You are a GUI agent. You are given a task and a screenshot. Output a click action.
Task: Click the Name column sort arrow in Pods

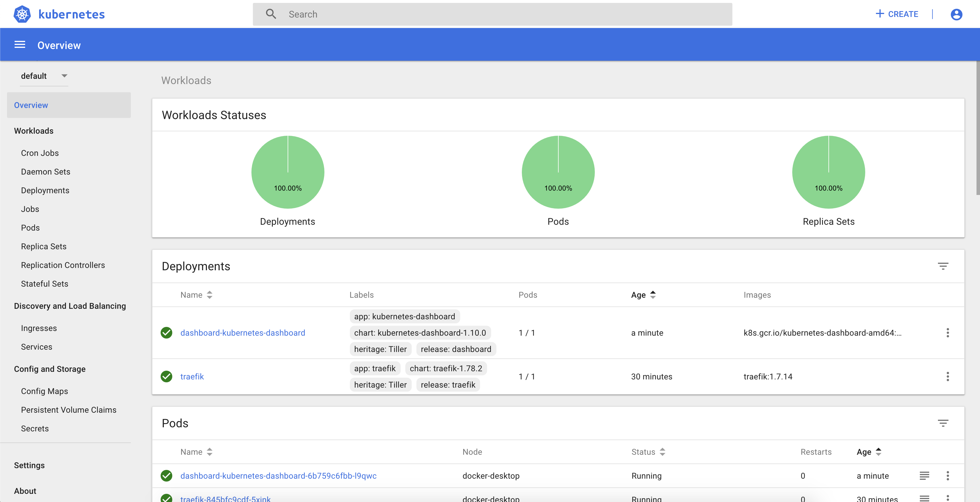(x=209, y=452)
